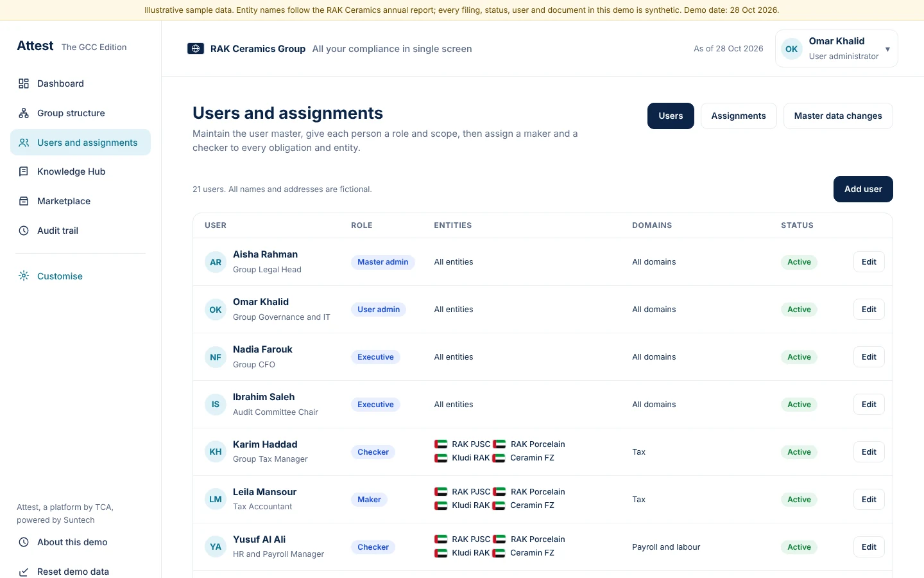Edit the Karim Haddad user row
The image size is (924, 578).
coord(869,452)
